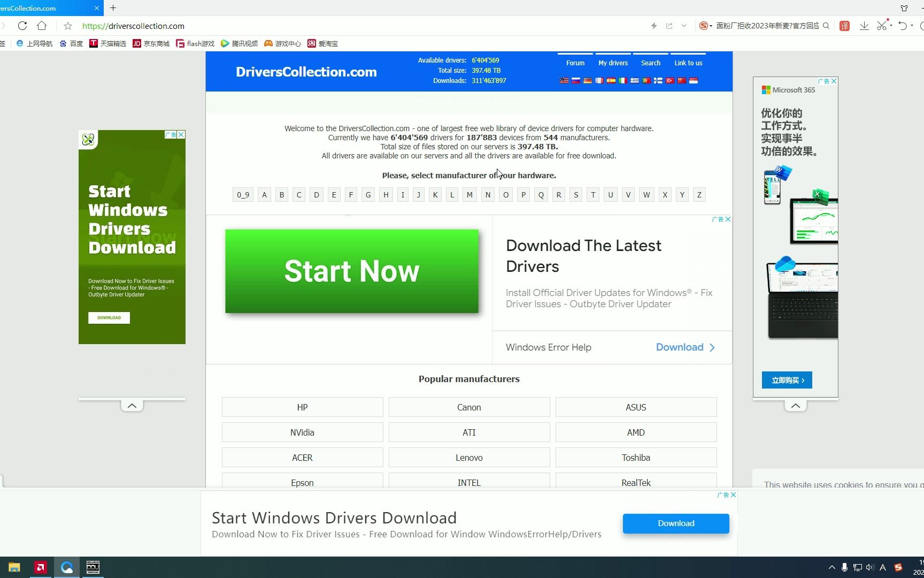Open the Search menu item
The height and width of the screenshot is (578, 924).
coord(651,63)
